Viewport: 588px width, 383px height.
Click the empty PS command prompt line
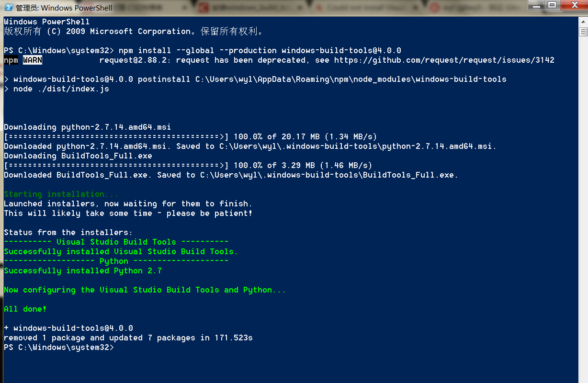pos(134,347)
